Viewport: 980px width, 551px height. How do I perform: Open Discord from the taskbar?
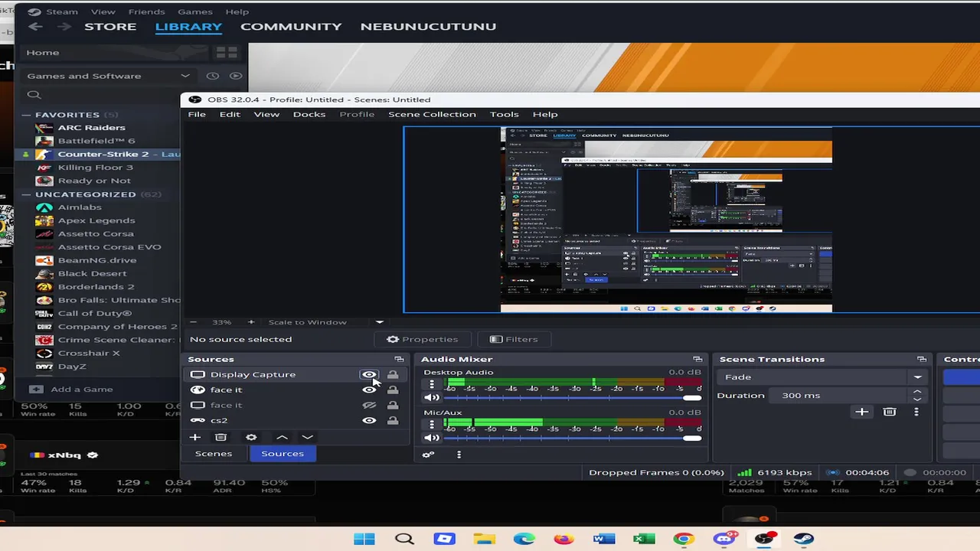click(x=724, y=539)
